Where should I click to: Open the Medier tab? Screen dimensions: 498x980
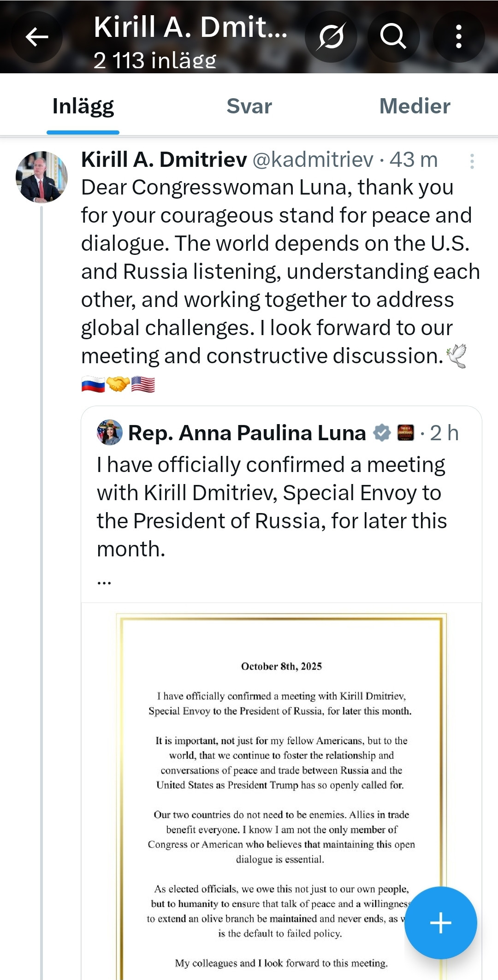point(415,106)
